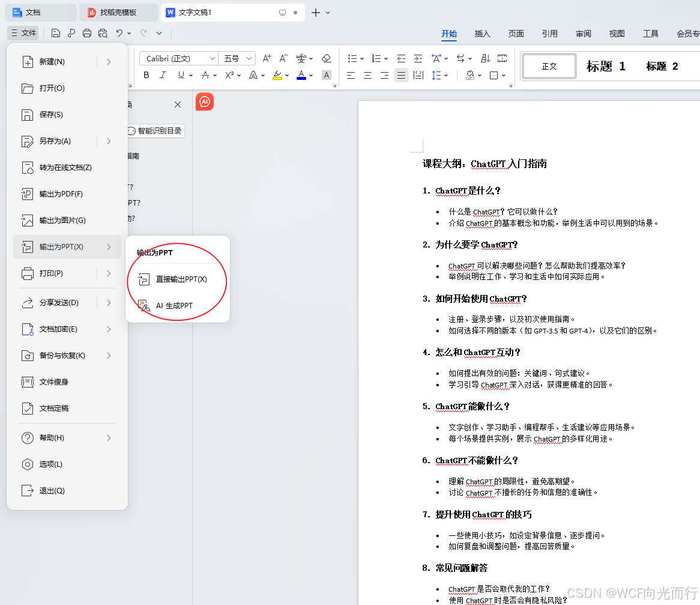
Task: Toggle Italic formatting
Action: click(163, 75)
